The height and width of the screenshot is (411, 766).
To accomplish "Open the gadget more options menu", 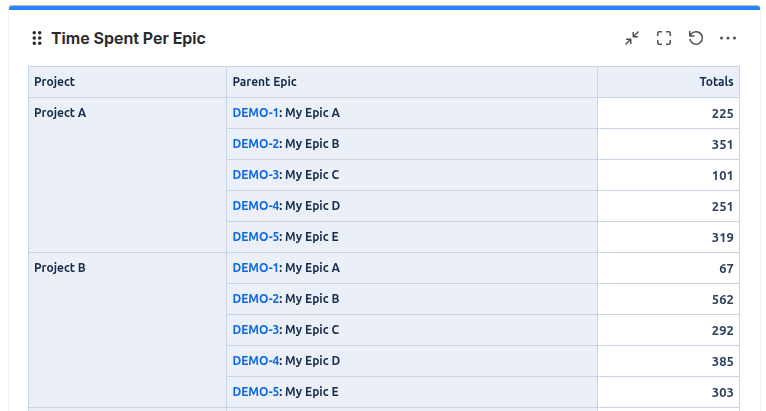I will [x=728, y=38].
